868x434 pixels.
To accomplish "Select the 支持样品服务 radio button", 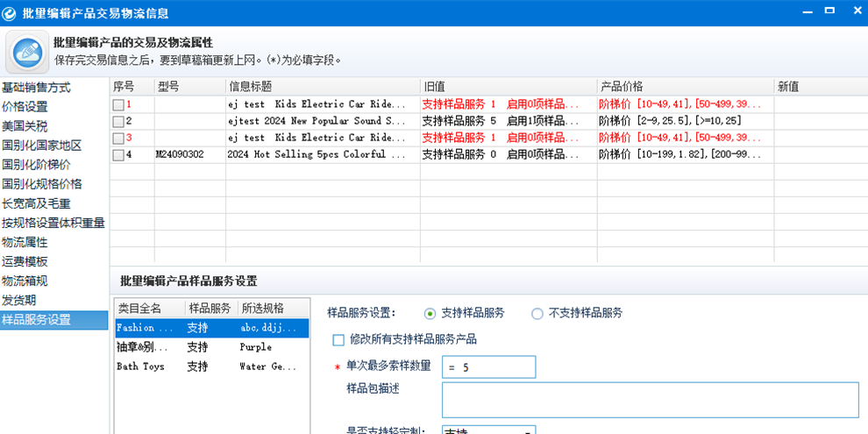I will point(430,314).
